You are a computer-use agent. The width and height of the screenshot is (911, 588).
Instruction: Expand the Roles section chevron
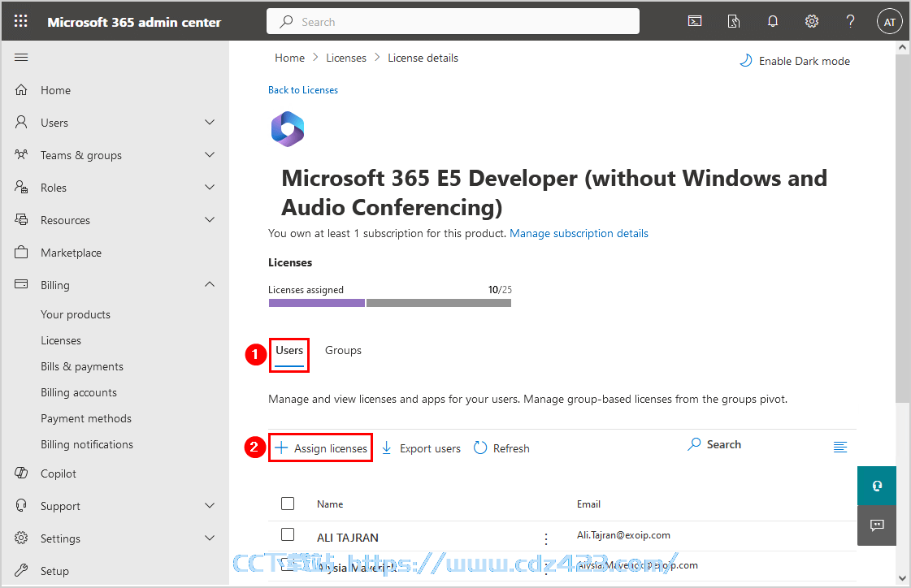[x=210, y=188]
